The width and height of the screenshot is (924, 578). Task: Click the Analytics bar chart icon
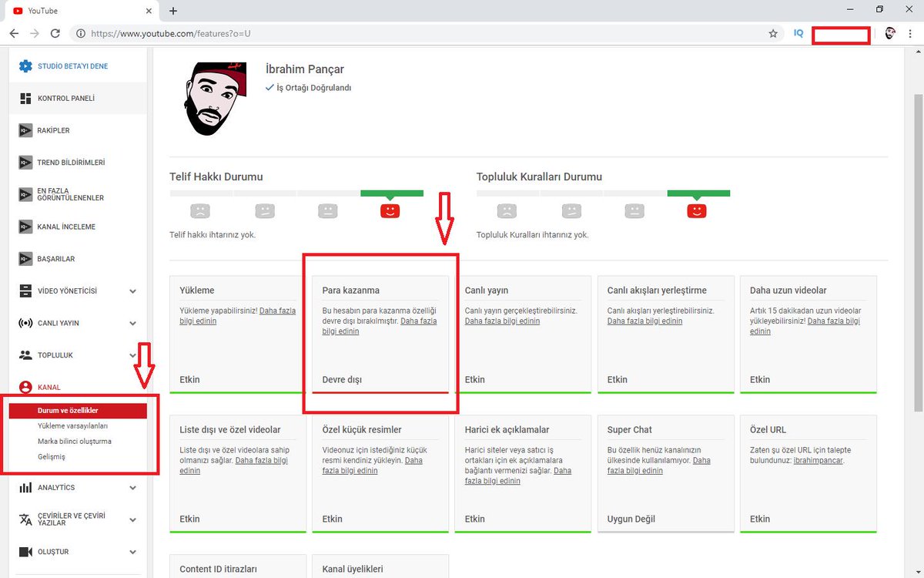point(25,488)
